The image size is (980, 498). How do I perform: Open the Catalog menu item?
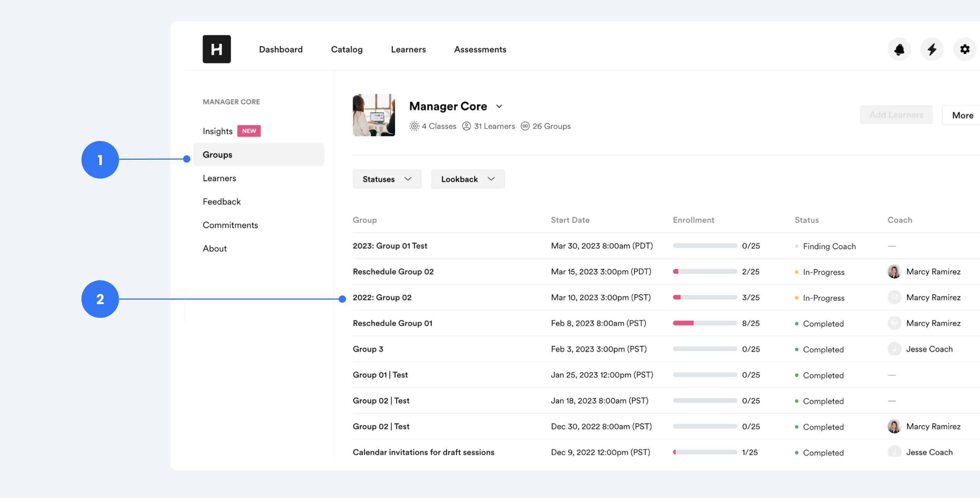coord(347,49)
